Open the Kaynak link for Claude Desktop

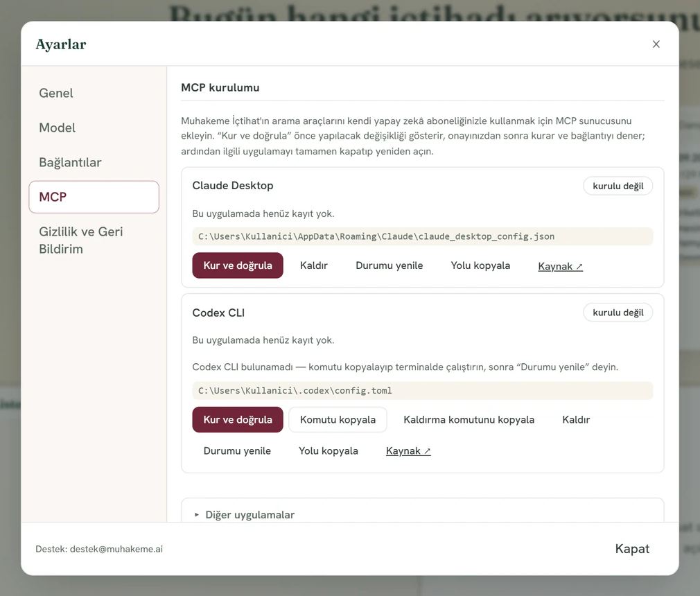560,267
